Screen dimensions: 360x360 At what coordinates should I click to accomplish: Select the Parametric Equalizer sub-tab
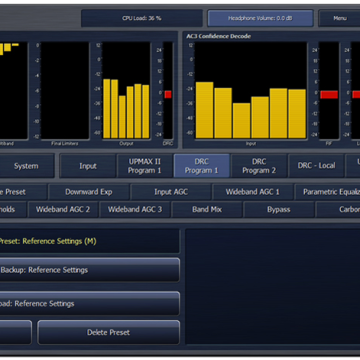coord(327,192)
